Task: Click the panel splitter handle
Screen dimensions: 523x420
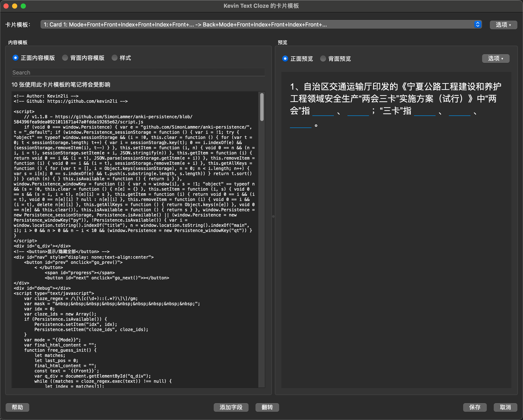Action: pos(273,216)
